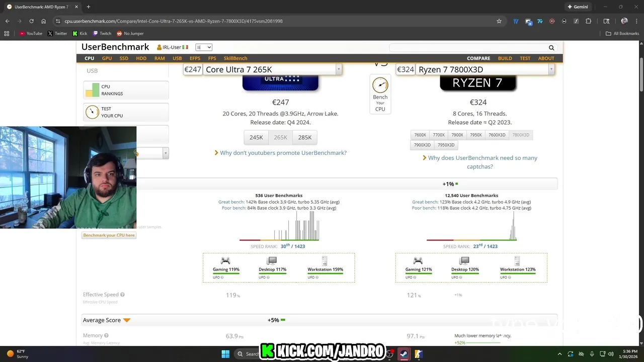
Task: Select the 245K model button
Action: tap(256, 137)
